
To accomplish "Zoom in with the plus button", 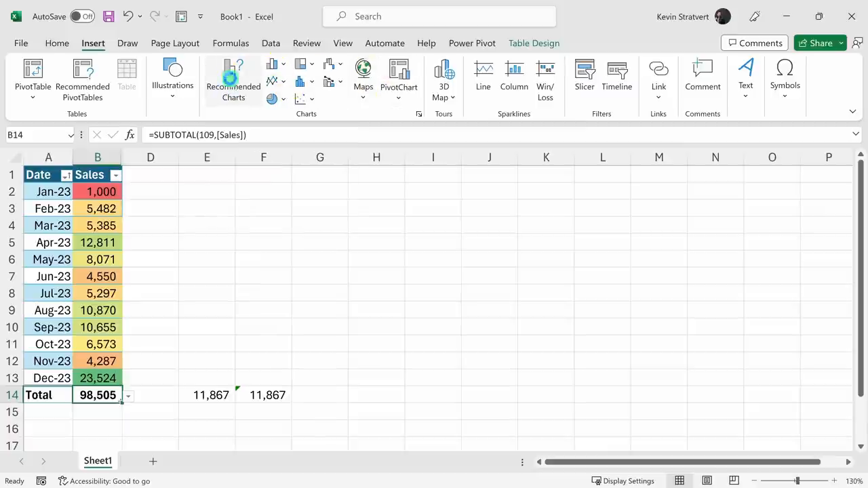I will click(x=834, y=481).
